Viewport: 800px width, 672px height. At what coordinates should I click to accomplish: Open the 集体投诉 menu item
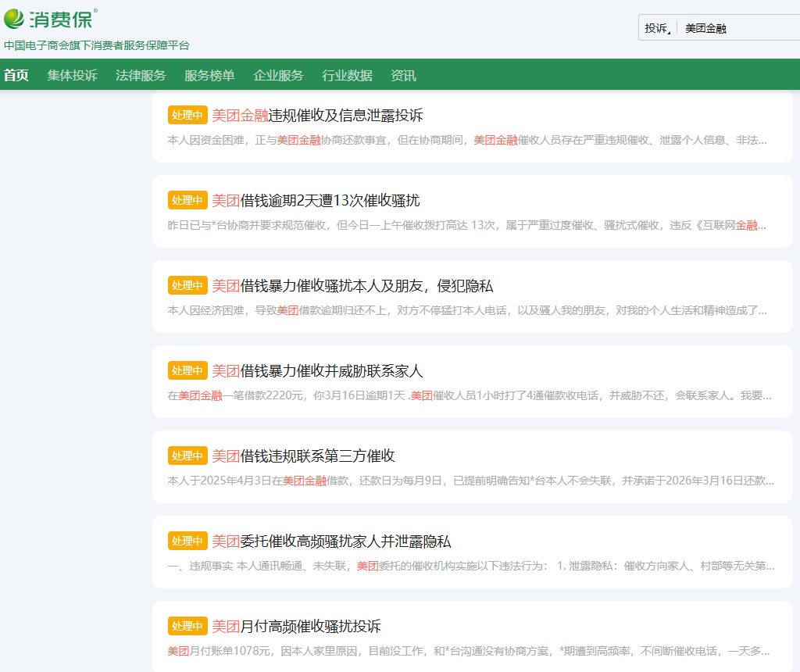[72, 76]
